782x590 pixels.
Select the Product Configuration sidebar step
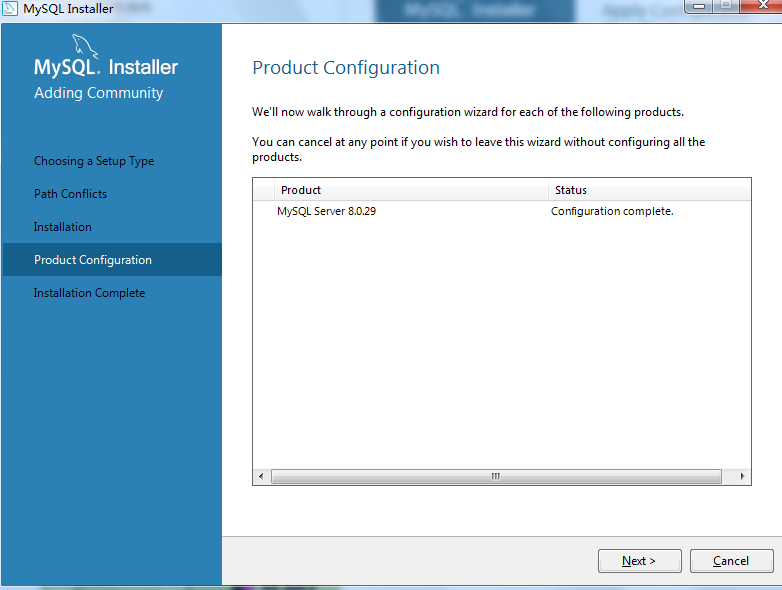point(112,260)
